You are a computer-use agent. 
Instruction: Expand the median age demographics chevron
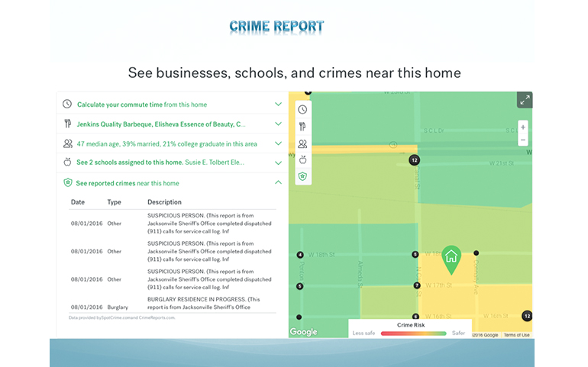(278, 143)
